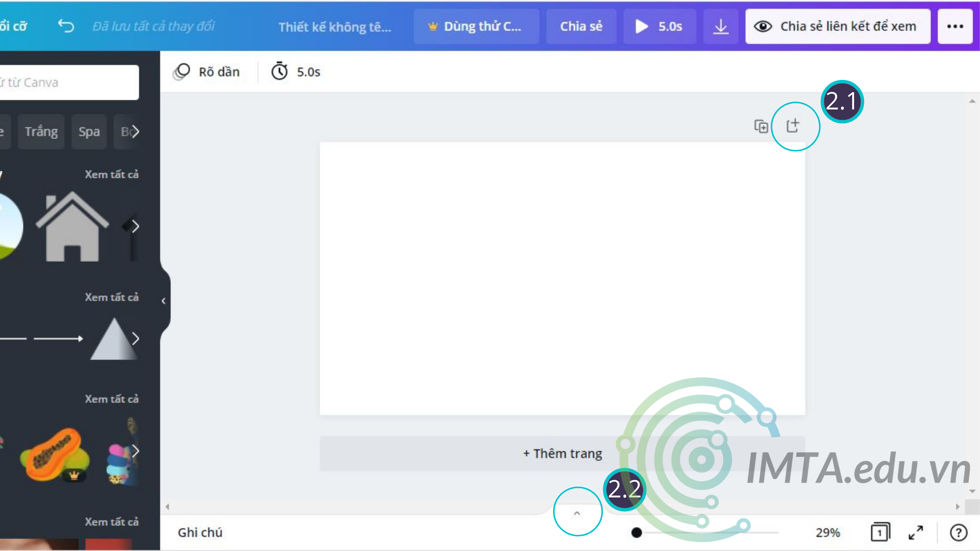Show more graphics with the row arrow

[135, 451]
